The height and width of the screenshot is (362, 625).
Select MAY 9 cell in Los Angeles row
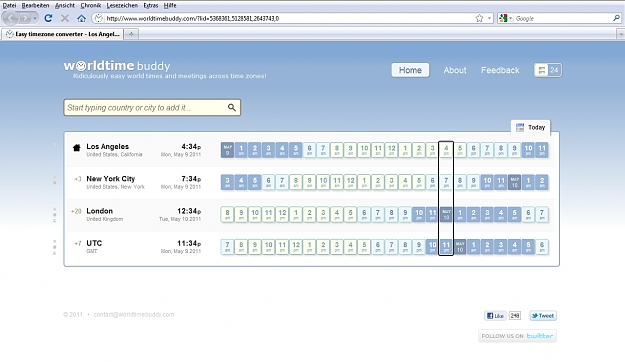(227, 150)
